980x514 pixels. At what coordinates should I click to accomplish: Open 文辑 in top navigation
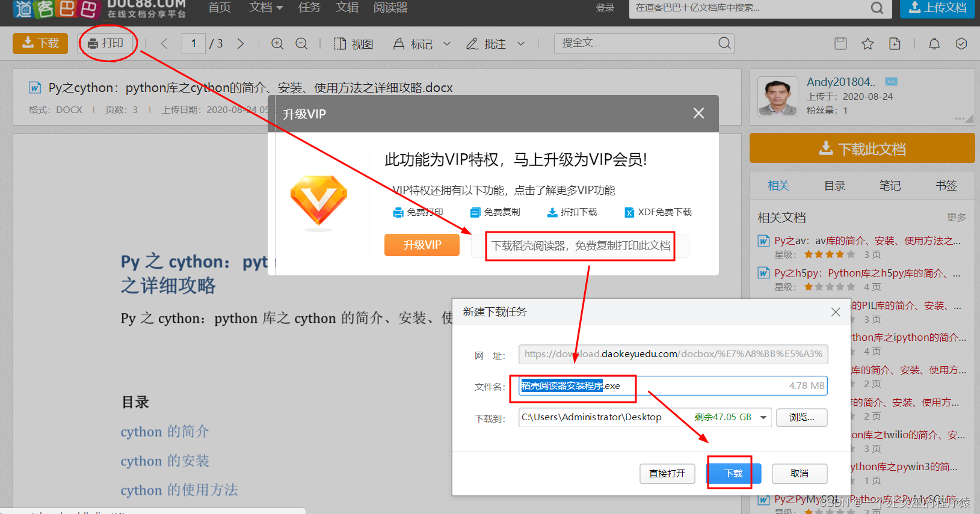pyautogui.click(x=347, y=7)
